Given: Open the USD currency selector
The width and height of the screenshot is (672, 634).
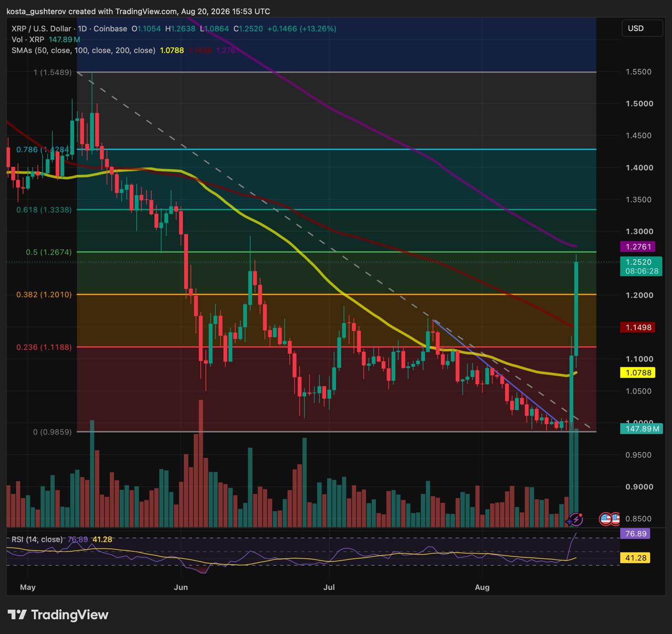Looking at the screenshot, I should pos(642,28).
